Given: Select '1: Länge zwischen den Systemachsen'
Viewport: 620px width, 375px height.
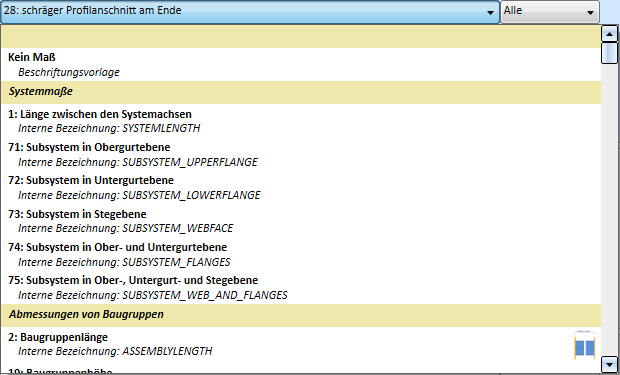Looking at the screenshot, I should click(x=301, y=121).
